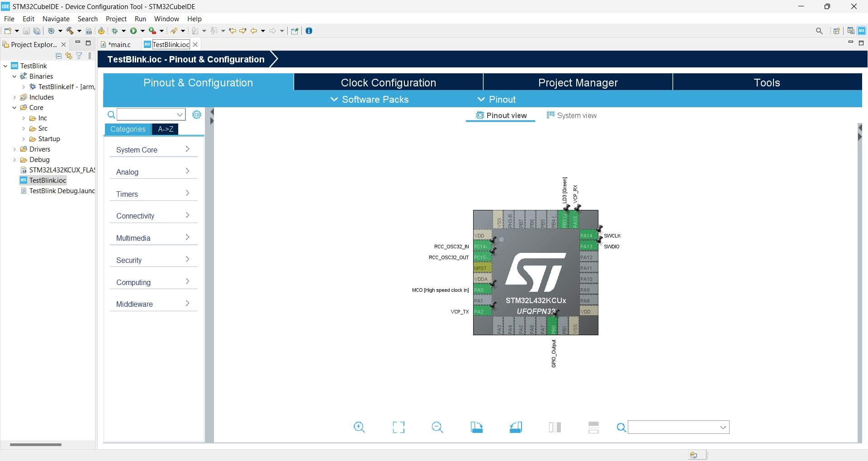Expand the Connectivity category
This screenshot has width=868, height=461.
[153, 215]
